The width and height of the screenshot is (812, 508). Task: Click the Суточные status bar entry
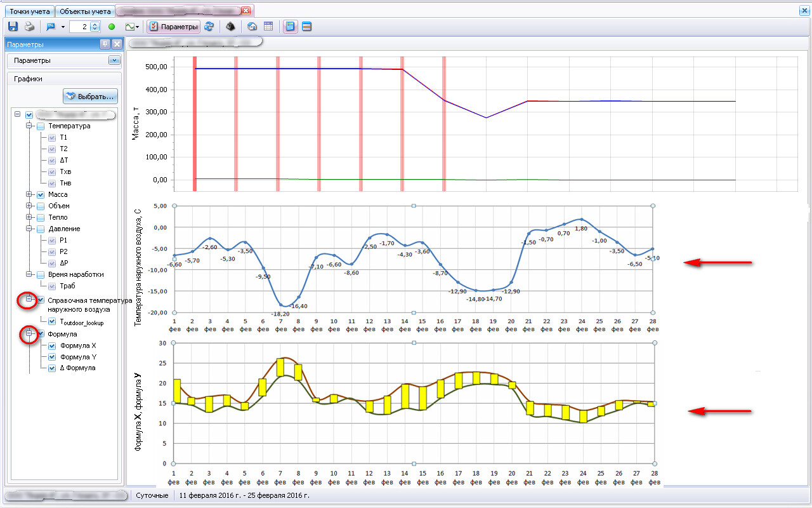pyautogui.click(x=152, y=495)
